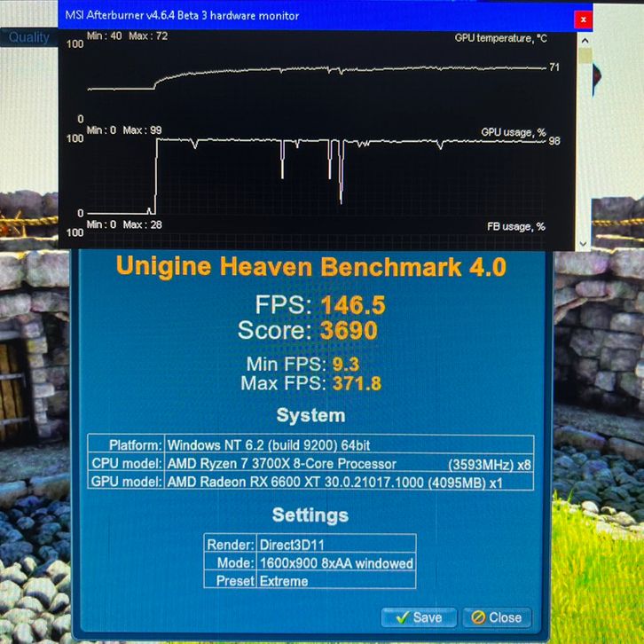Click the Close button in benchmark results

497,617
